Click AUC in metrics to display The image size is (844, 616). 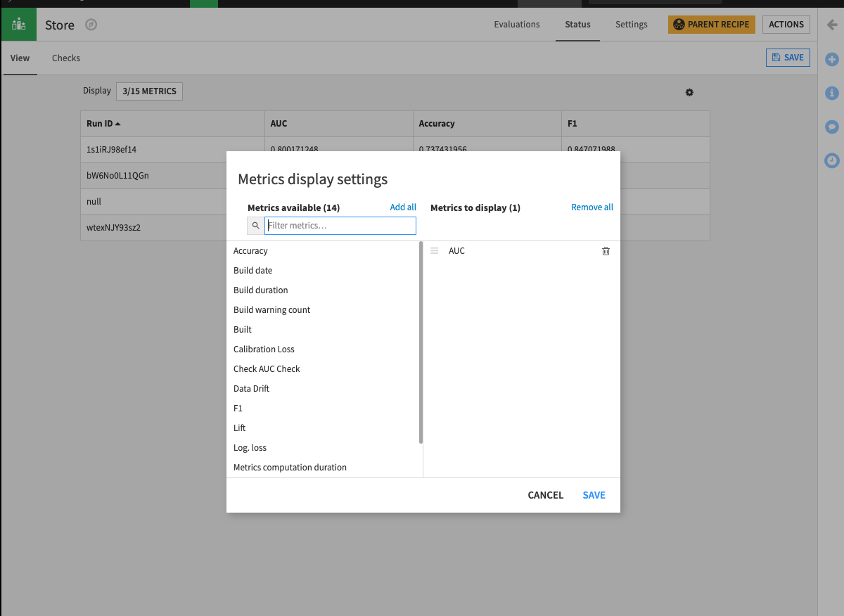click(x=456, y=251)
